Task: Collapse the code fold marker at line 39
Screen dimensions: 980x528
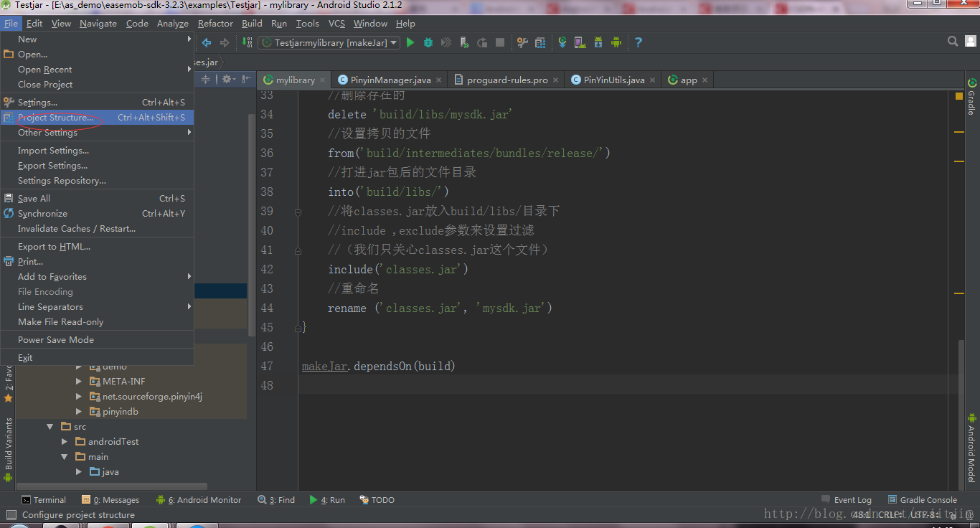Action: pyautogui.click(x=298, y=212)
